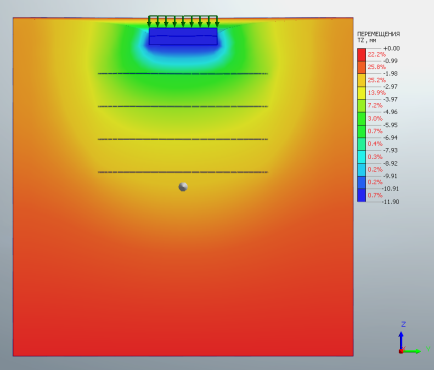Pick the orange legend swatch beside 25.8%
The width and height of the screenshot is (434, 371).
(x=361, y=67)
